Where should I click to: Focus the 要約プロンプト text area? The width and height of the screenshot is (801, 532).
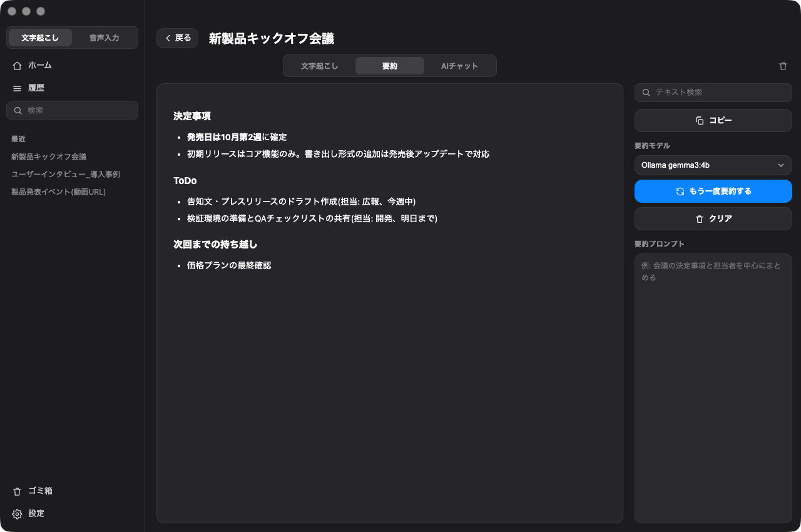(713, 388)
